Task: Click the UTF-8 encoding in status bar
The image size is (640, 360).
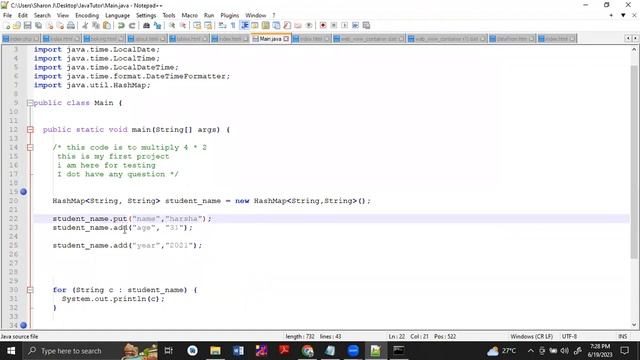Action: coord(569,337)
